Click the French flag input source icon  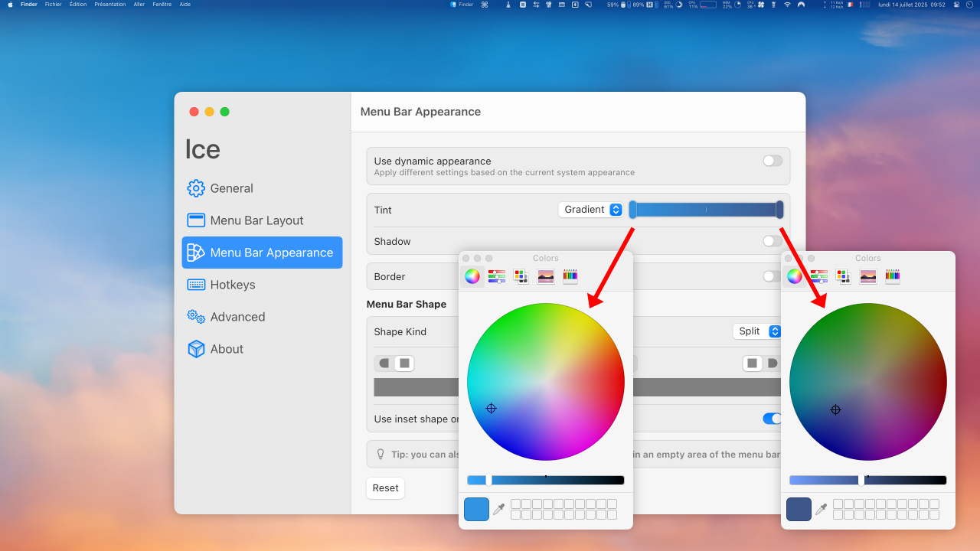(x=850, y=5)
